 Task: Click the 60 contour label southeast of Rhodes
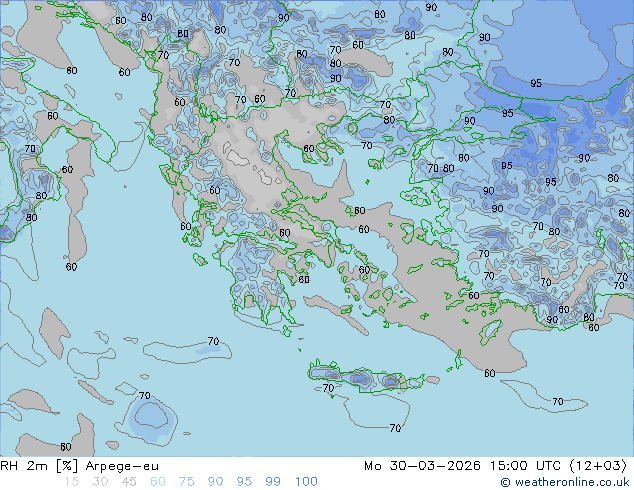(489, 373)
